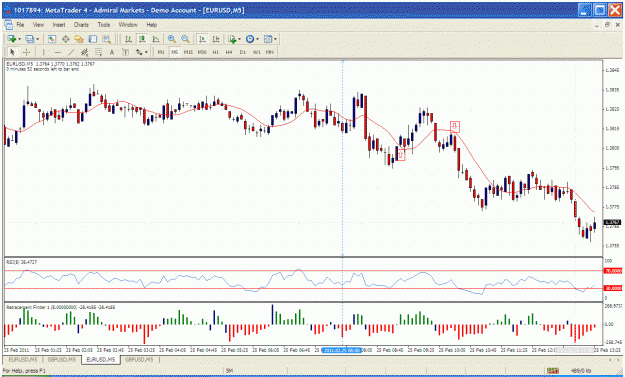Set timeframe button MN

click(x=270, y=52)
